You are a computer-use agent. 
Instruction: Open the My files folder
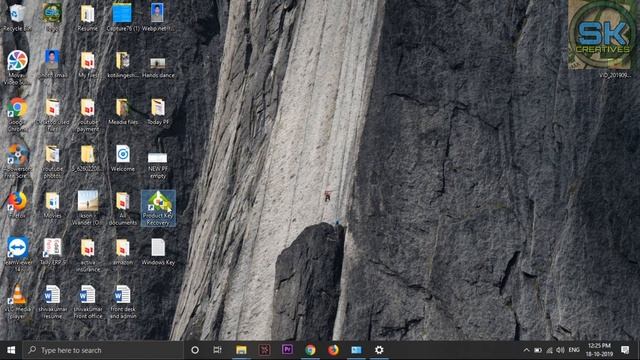point(87,64)
